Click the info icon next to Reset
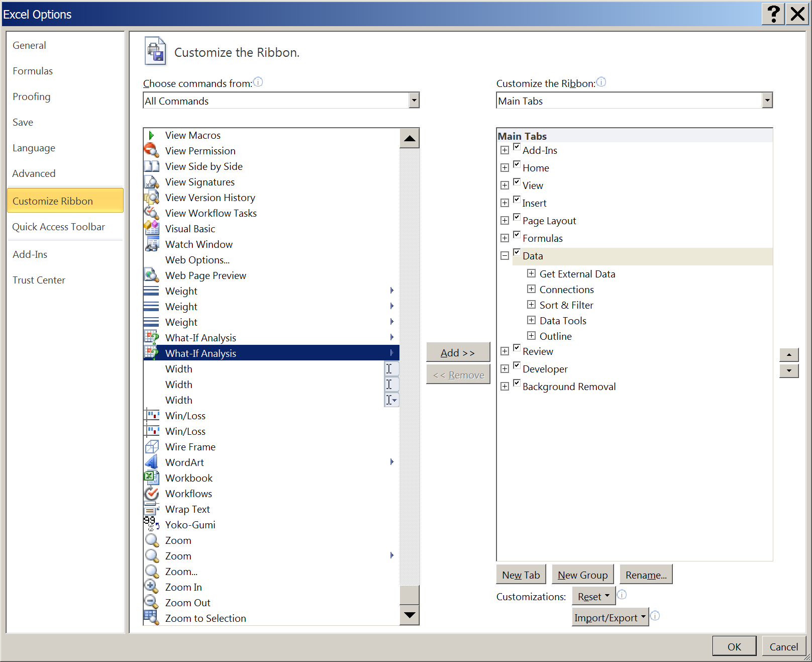 pyautogui.click(x=622, y=595)
